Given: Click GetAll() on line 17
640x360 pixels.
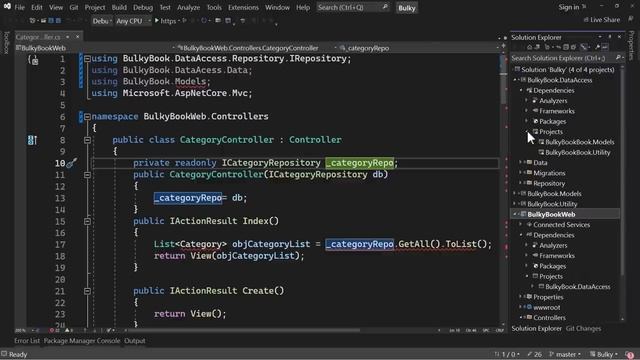Looking at the screenshot, I should pyautogui.click(x=419, y=244).
